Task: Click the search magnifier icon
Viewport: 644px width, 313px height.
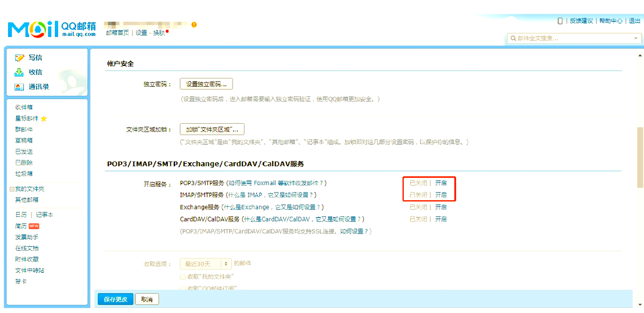Action: click(x=513, y=38)
